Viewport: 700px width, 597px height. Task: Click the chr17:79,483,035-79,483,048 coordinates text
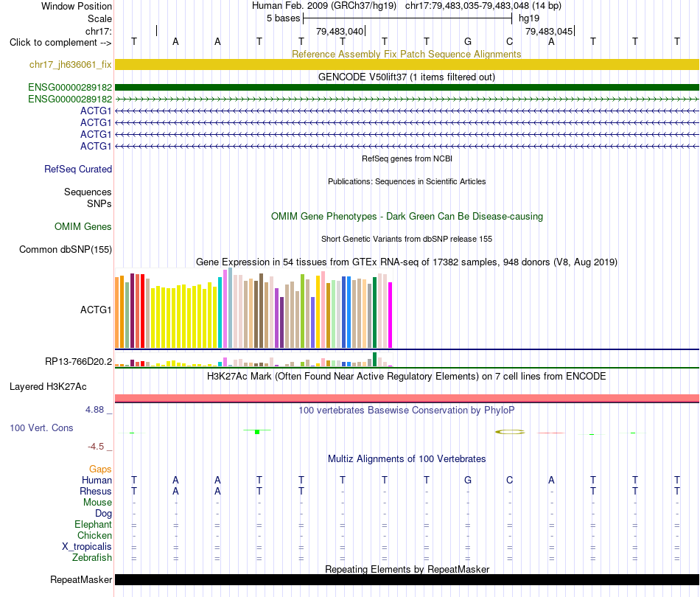click(467, 6)
